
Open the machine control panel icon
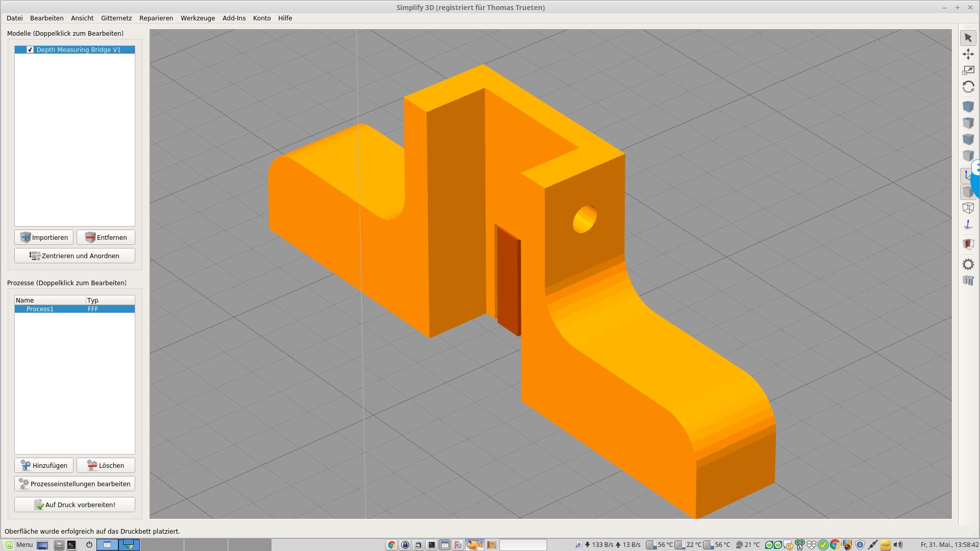tap(968, 281)
